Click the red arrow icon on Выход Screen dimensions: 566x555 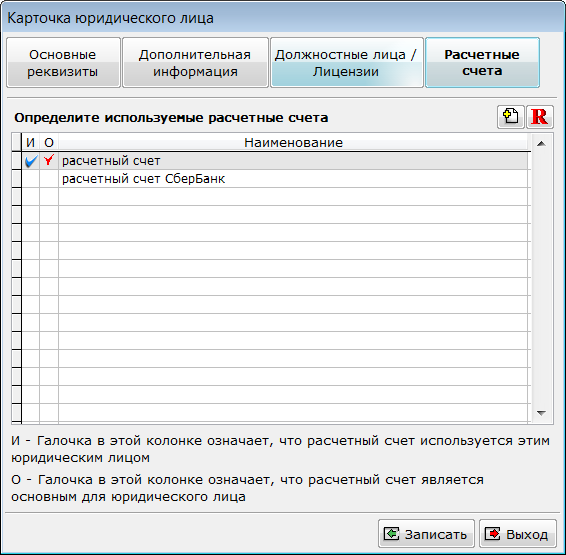[x=492, y=533]
